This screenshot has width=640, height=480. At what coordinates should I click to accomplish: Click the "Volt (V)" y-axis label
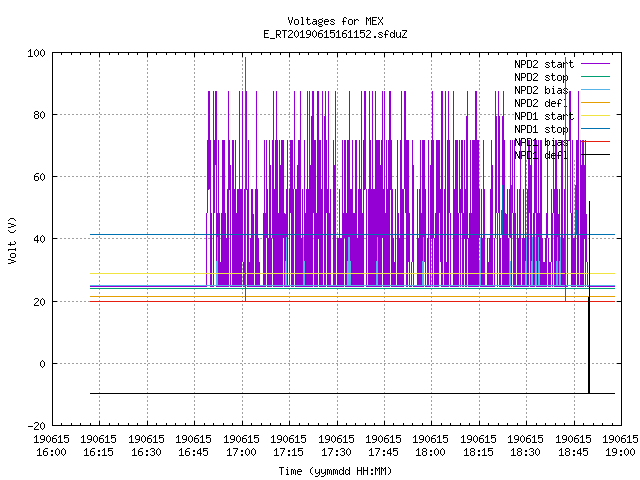coord(12,240)
